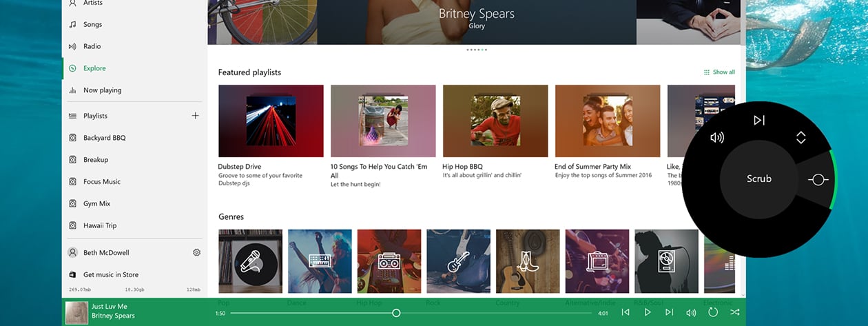Skip to next track in player bar

point(669,312)
